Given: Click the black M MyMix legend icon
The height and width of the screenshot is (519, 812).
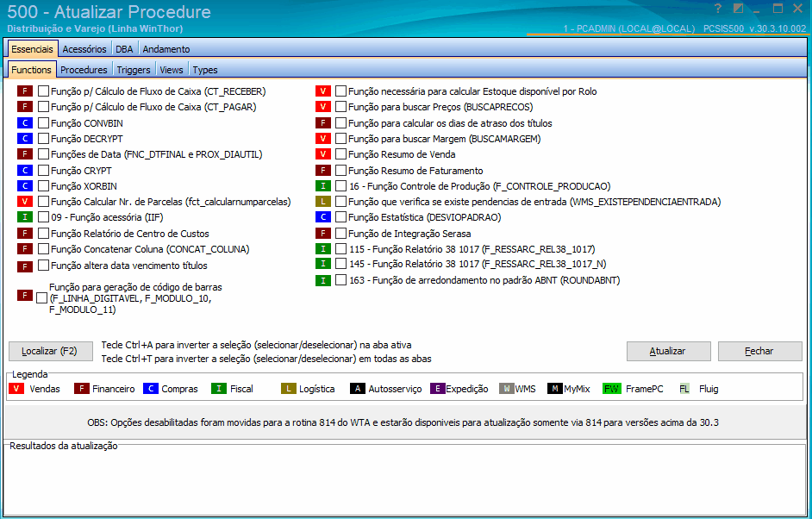Looking at the screenshot, I should tap(555, 389).
